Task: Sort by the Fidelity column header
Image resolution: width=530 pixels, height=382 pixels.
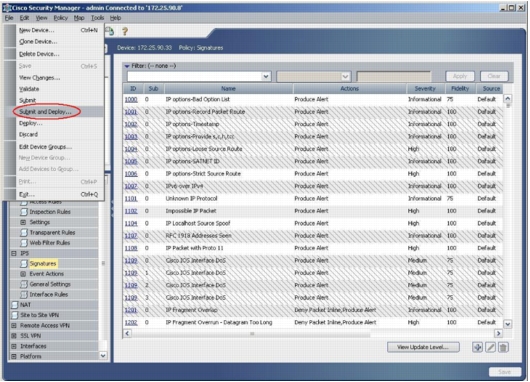Action: pyautogui.click(x=460, y=89)
